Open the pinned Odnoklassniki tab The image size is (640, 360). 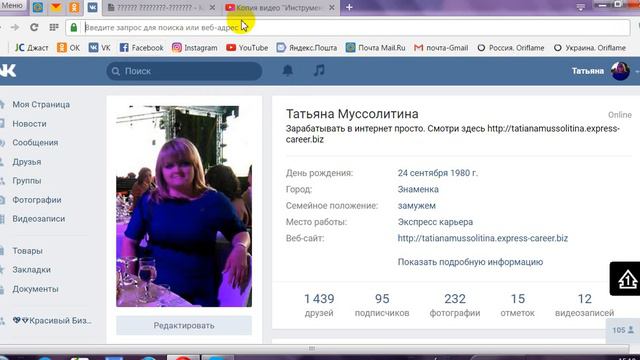click(74, 7)
